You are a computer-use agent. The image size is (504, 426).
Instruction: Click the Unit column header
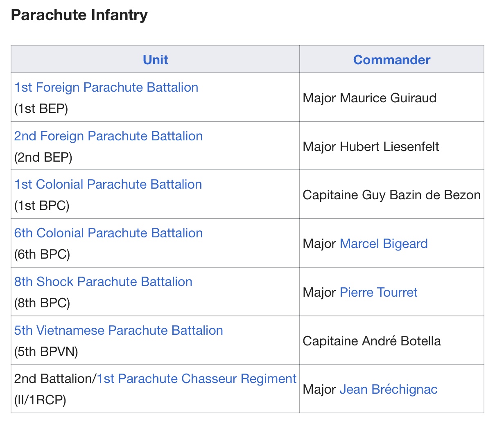tap(156, 60)
